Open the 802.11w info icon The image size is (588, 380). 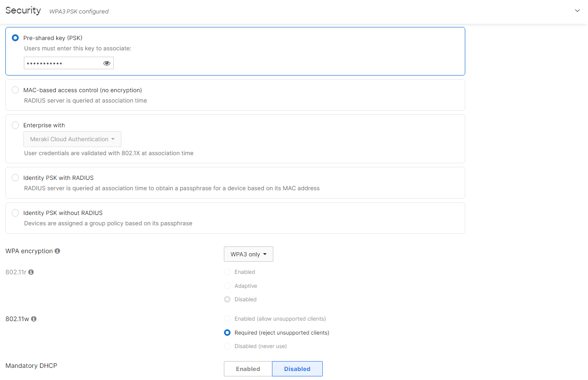tap(34, 319)
